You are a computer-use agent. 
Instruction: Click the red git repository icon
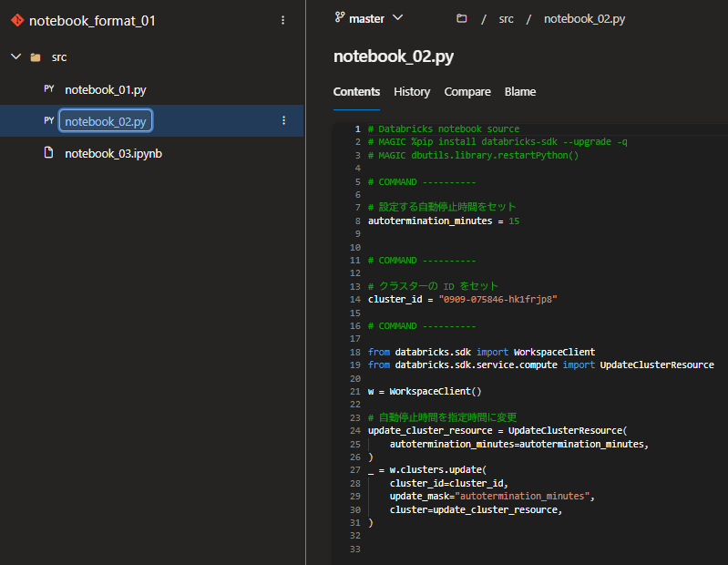coord(17,20)
